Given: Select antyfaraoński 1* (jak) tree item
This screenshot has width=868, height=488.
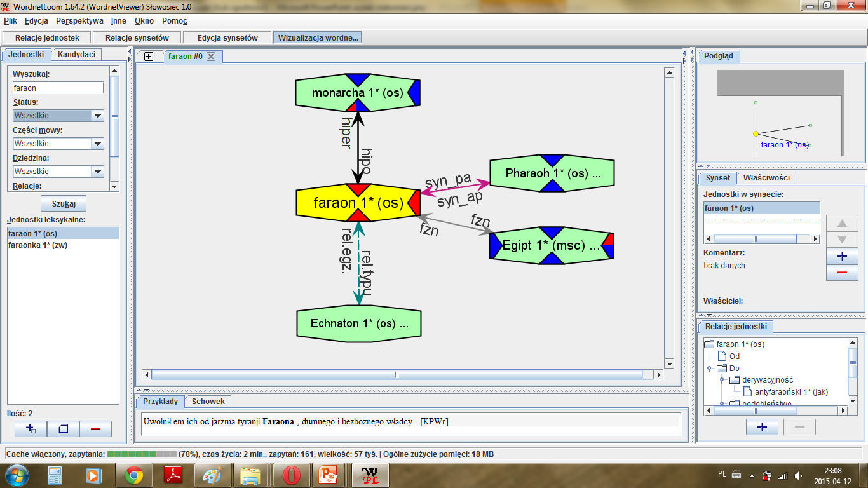Looking at the screenshot, I should (x=785, y=392).
